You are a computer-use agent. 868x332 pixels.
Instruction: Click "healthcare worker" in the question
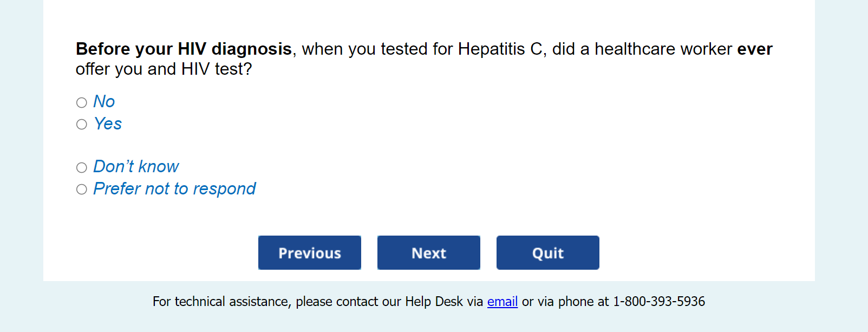pyautogui.click(x=663, y=49)
